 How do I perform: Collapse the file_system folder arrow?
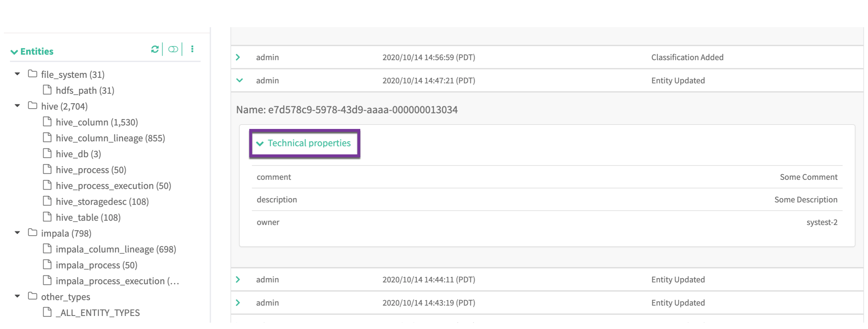tap(17, 74)
